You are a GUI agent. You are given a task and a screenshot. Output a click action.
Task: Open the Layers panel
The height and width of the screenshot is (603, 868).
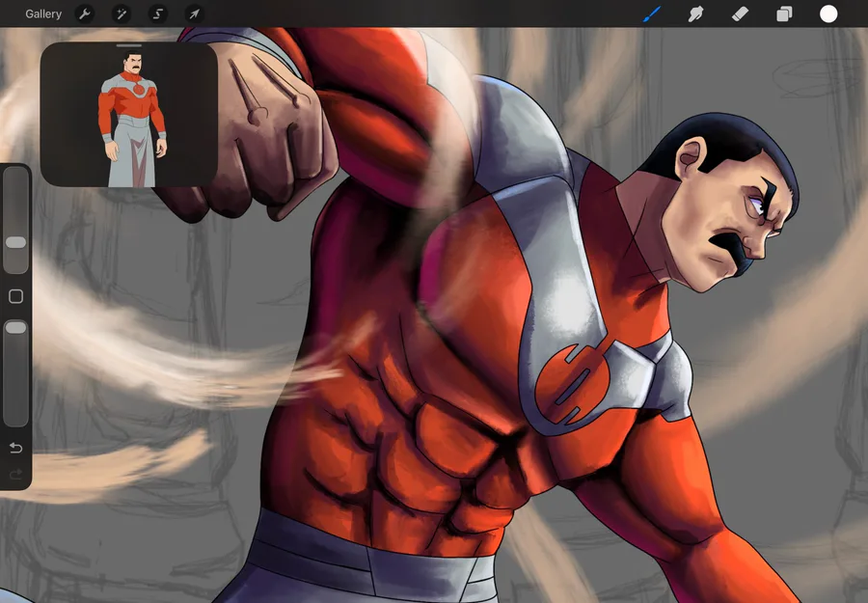784,14
